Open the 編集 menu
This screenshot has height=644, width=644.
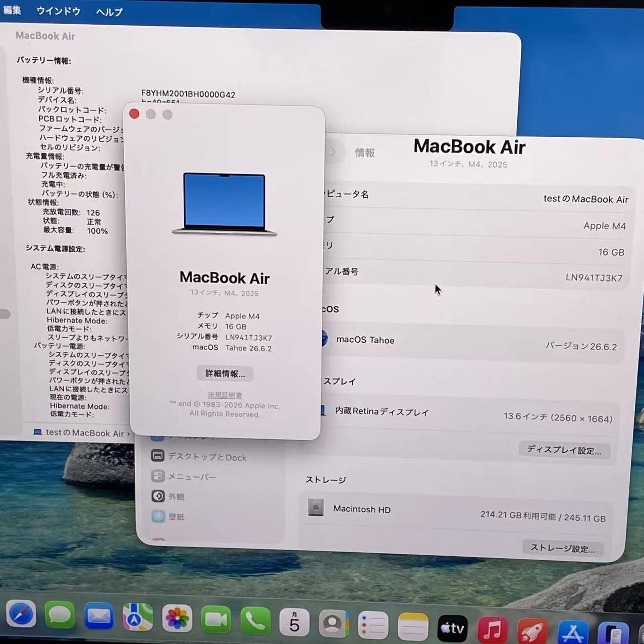12,10
